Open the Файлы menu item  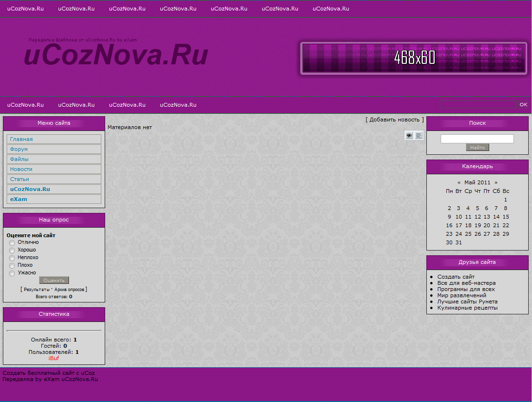point(54,159)
